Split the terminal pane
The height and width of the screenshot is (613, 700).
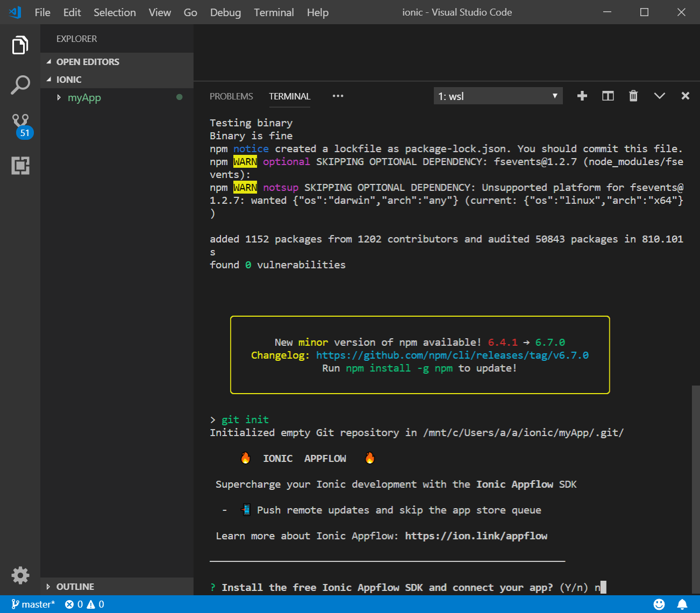tap(608, 96)
